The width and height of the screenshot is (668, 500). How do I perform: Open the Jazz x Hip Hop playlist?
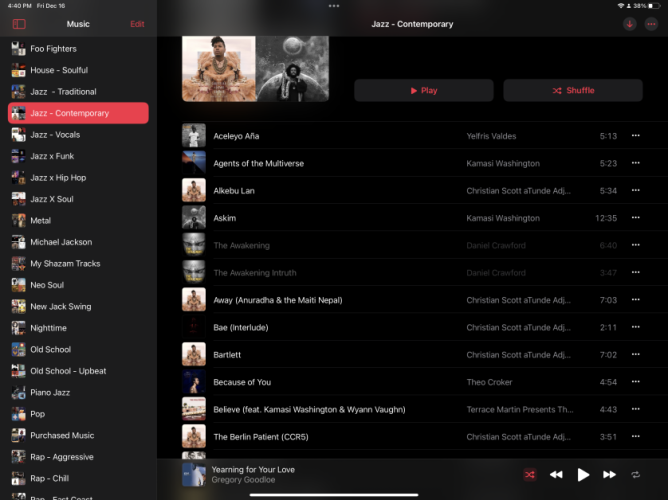point(78,178)
